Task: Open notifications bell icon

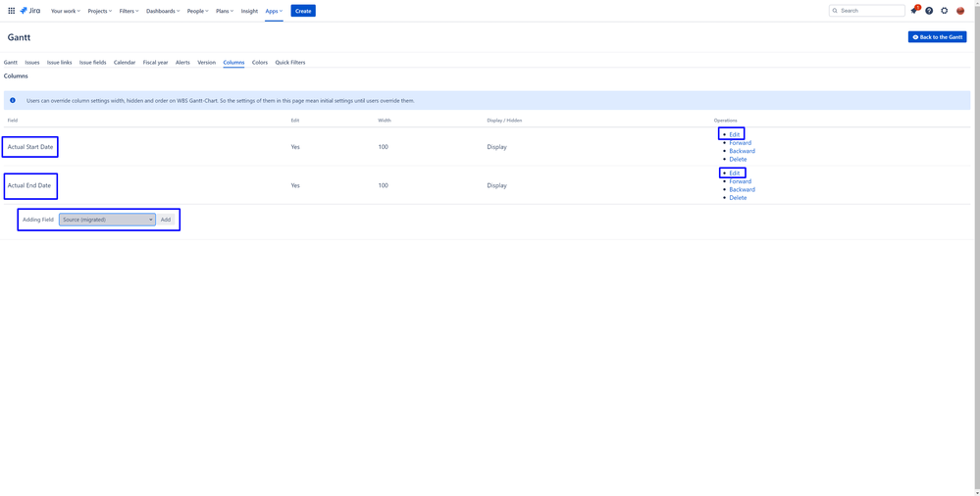Action: [914, 11]
